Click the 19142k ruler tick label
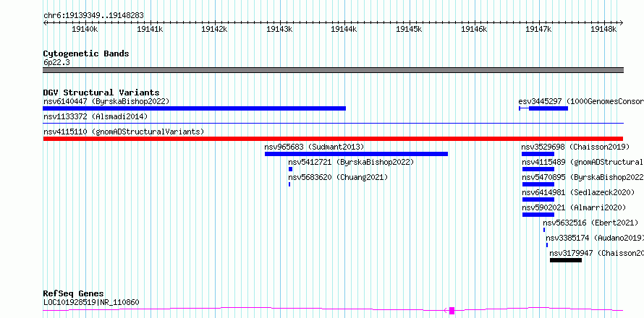Viewport: 644px width, 318px height. [214, 29]
